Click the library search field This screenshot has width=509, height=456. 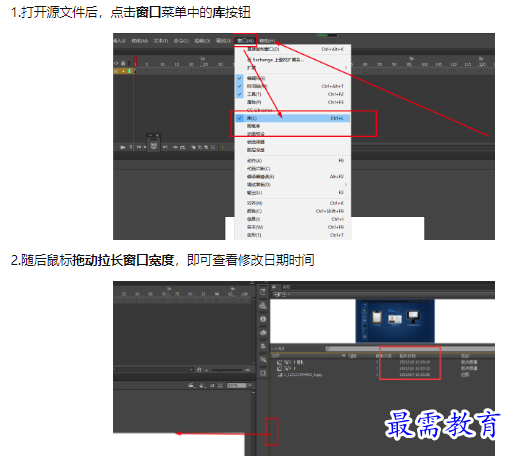(x=410, y=349)
